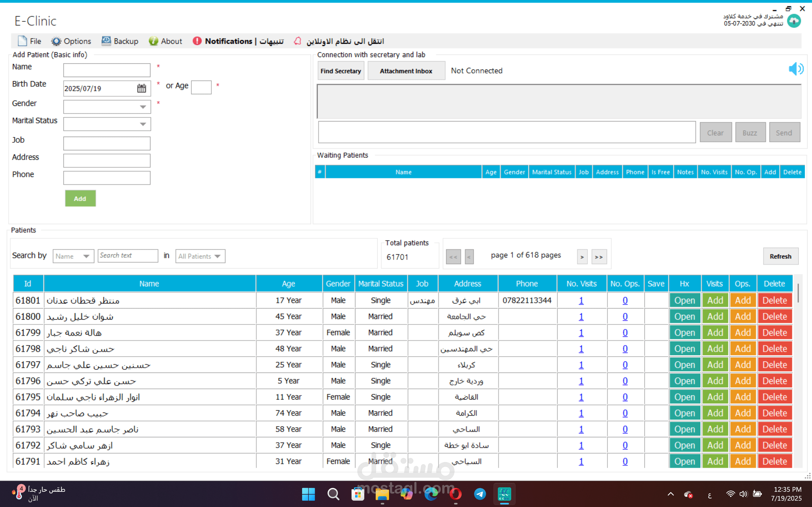Delete patient 61793
This screenshot has width=812, height=507.
[x=775, y=429]
